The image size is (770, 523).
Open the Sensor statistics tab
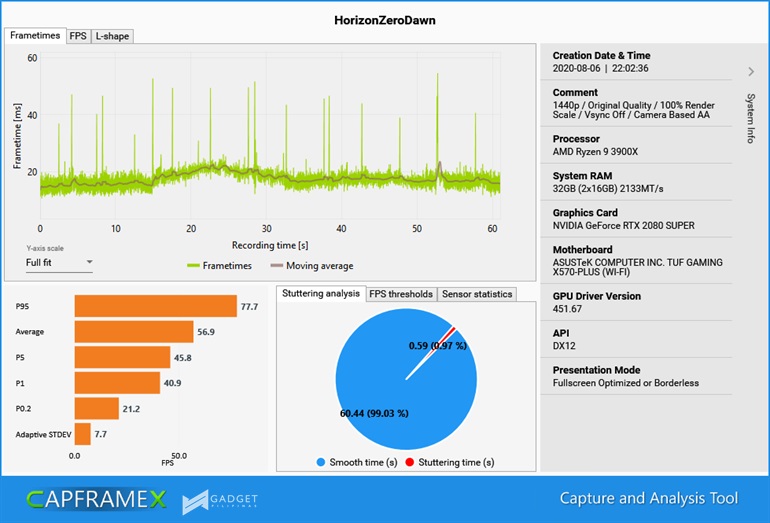coord(476,294)
